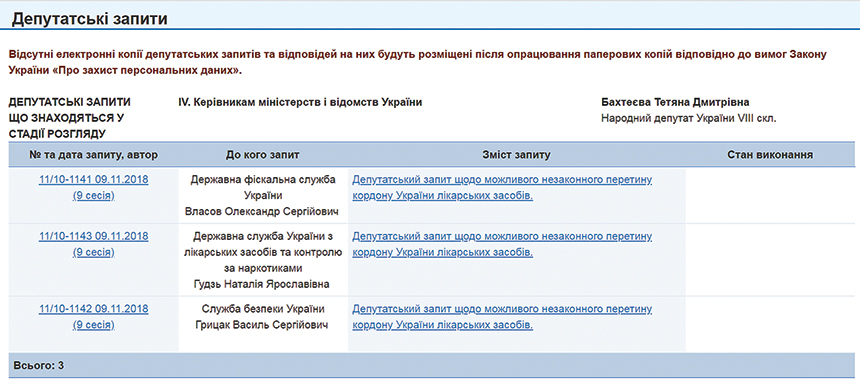Open request content link for Гудзь Наталія Ярославівна row

point(502,245)
